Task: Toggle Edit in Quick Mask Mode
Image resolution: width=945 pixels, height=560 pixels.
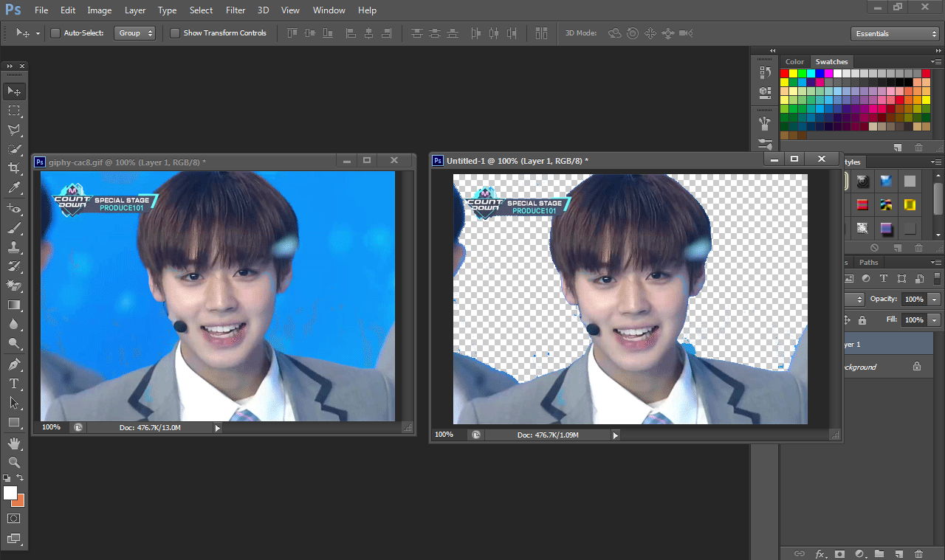Action: [14, 519]
